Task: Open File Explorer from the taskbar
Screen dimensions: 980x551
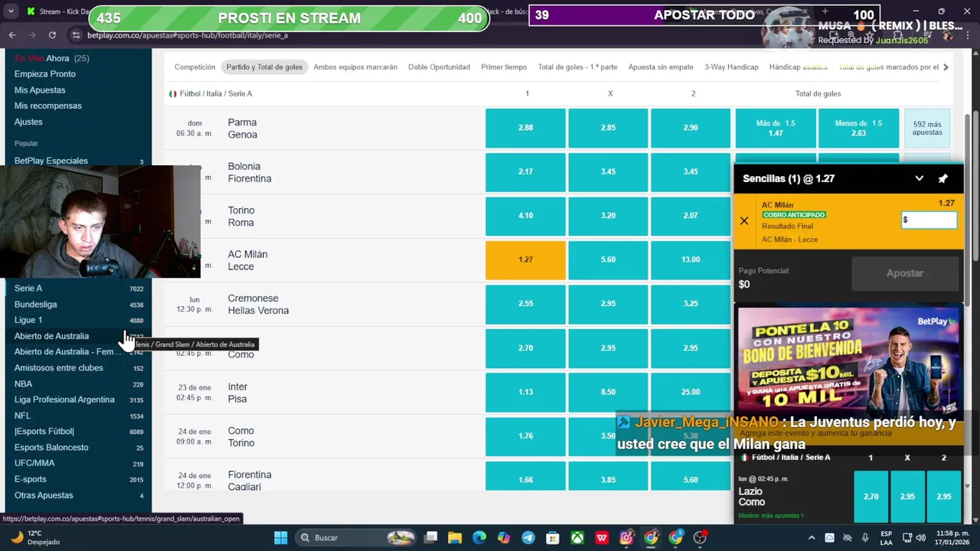Action: coord(455,537)
